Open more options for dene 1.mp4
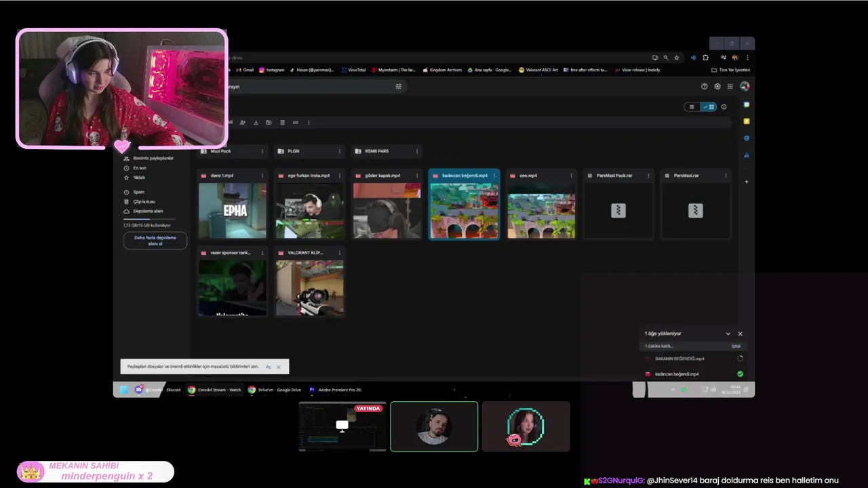Viewport: 868px width, 488px height. click(x=262, y=176)
